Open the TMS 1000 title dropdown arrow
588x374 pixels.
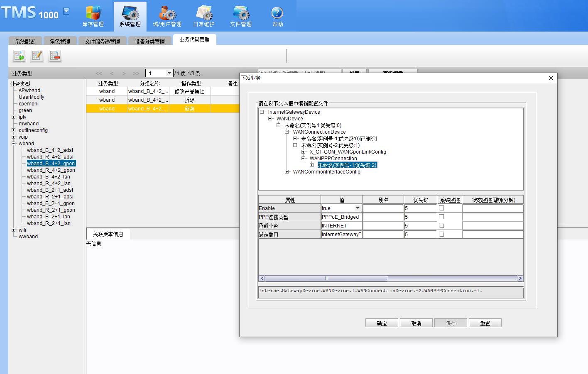coord(66,11)
